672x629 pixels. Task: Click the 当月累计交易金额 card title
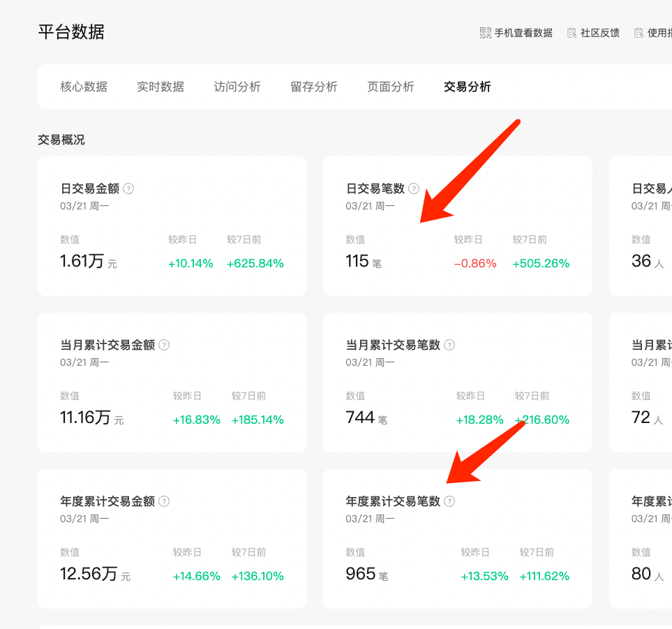point(107,345)
